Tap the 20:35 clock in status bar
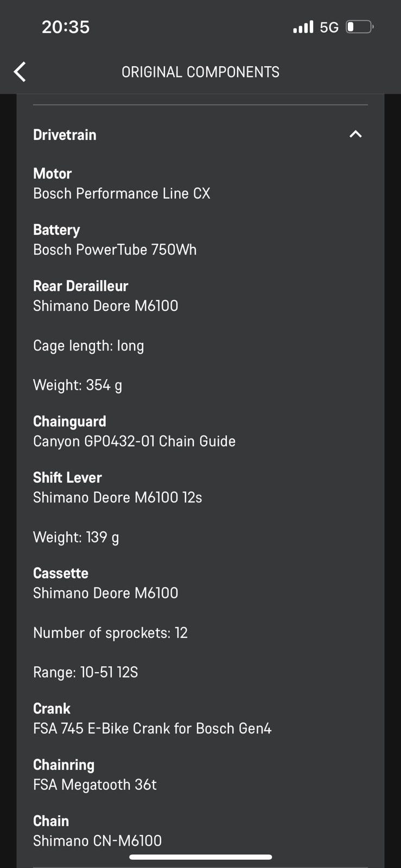The width and height of the screenshot is (401, 868). click(x=66, y=27)
